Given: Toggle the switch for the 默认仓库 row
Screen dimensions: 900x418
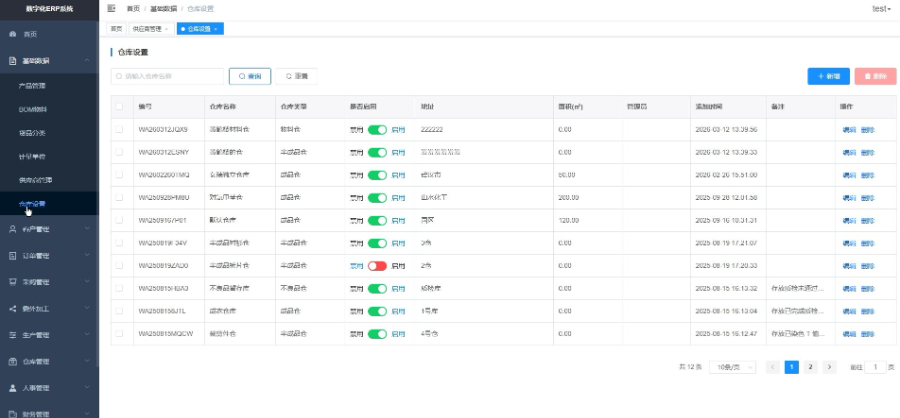Looking at the screenshot, I should (x=377, y=220).
